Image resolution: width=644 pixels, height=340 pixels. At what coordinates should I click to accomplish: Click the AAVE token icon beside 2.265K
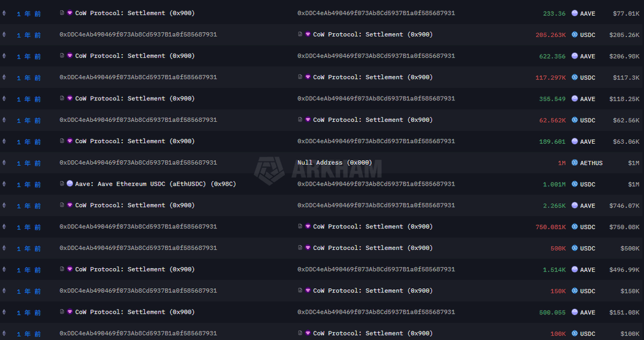pos(575,206)
